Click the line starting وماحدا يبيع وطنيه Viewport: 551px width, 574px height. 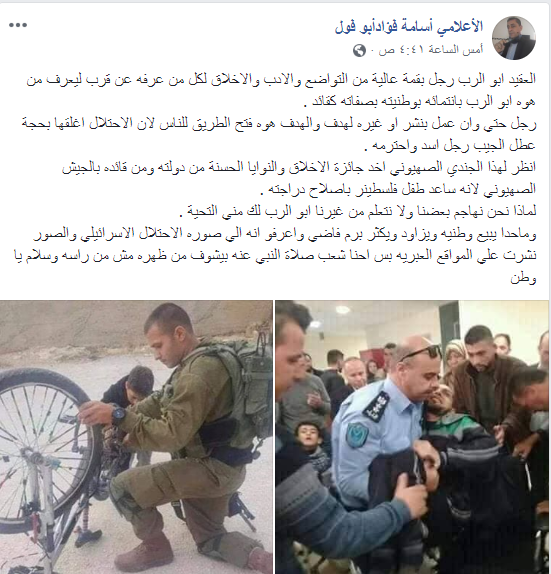tap(285, 234)
